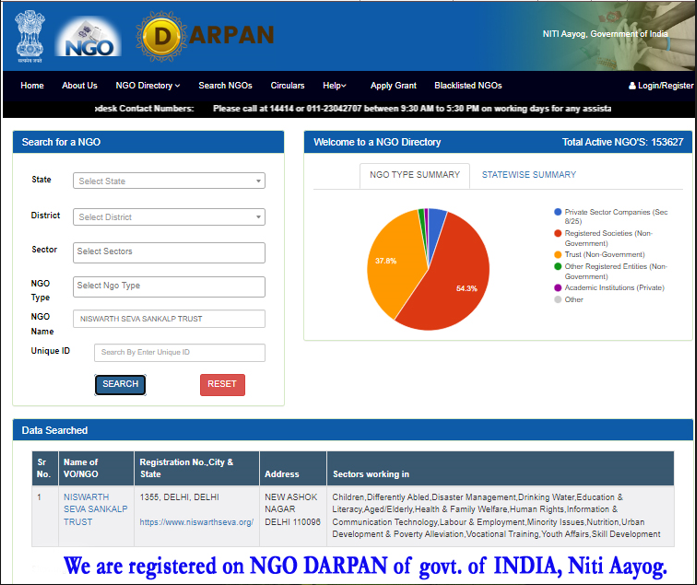The width and height of the screenshot is (697, 585).
Task: Click the Other Registered Entities green legend swatch
Action: (558, 266)
